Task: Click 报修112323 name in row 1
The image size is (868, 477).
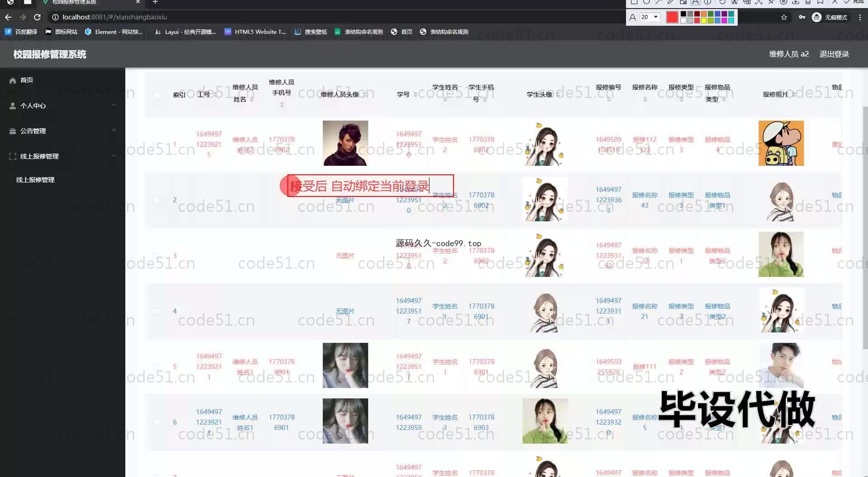Action: click(645, 145)
